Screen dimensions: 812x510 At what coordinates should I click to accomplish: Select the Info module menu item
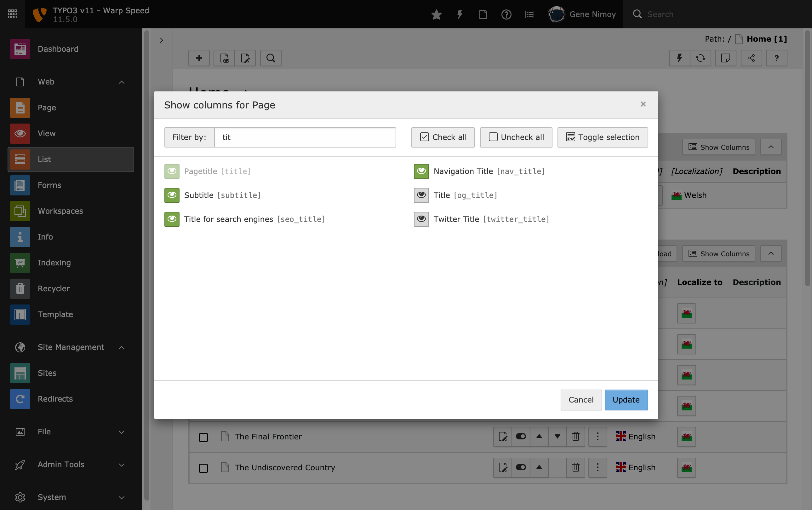[x=45, y=236]
